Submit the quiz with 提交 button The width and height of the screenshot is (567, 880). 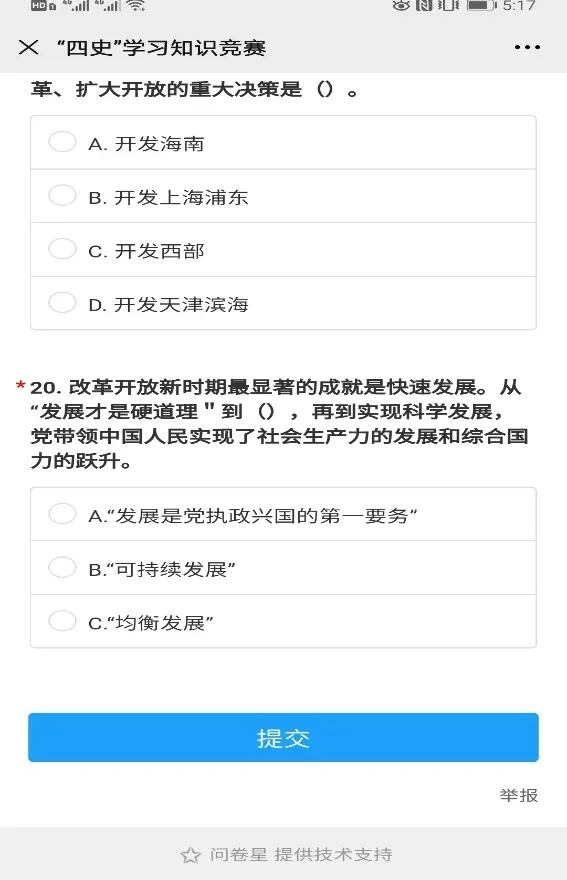284,737
